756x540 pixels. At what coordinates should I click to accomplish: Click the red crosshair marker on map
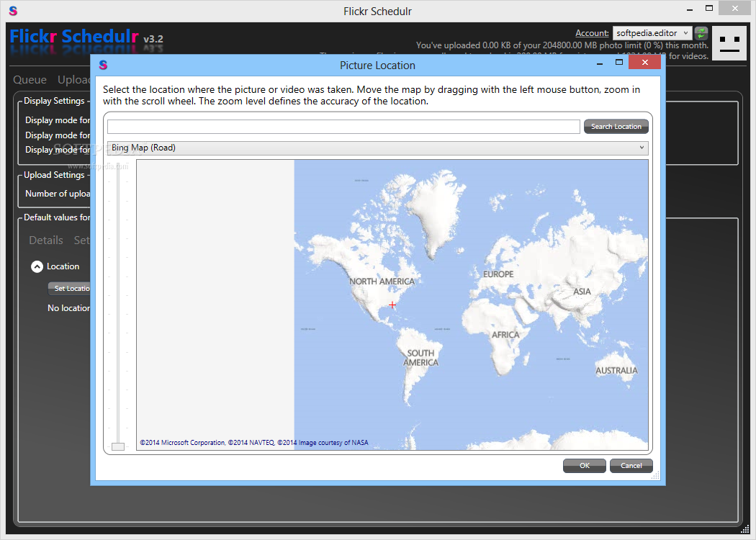click(x=392, y=305)
